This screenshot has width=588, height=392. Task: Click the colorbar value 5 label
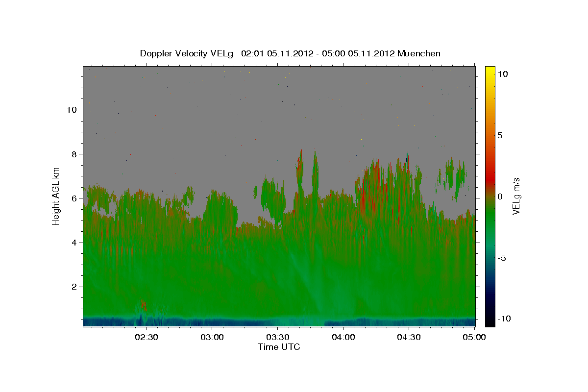click(500, 135)
